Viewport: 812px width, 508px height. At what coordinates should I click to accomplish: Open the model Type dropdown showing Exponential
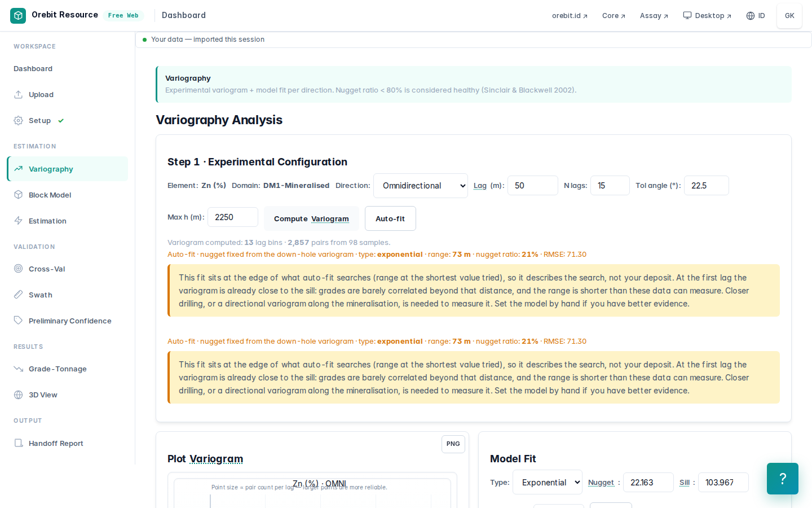548,482
